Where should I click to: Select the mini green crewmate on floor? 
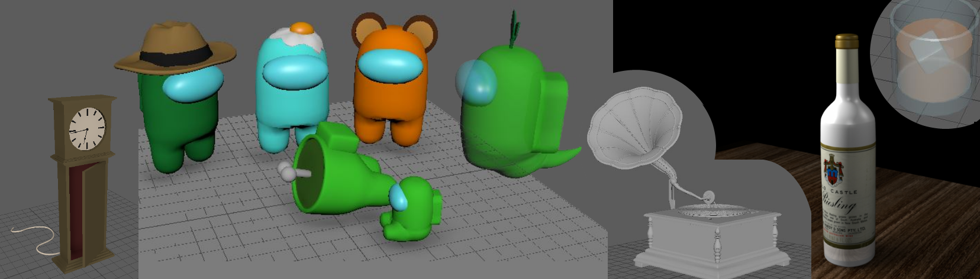click(x=411, y=209)
